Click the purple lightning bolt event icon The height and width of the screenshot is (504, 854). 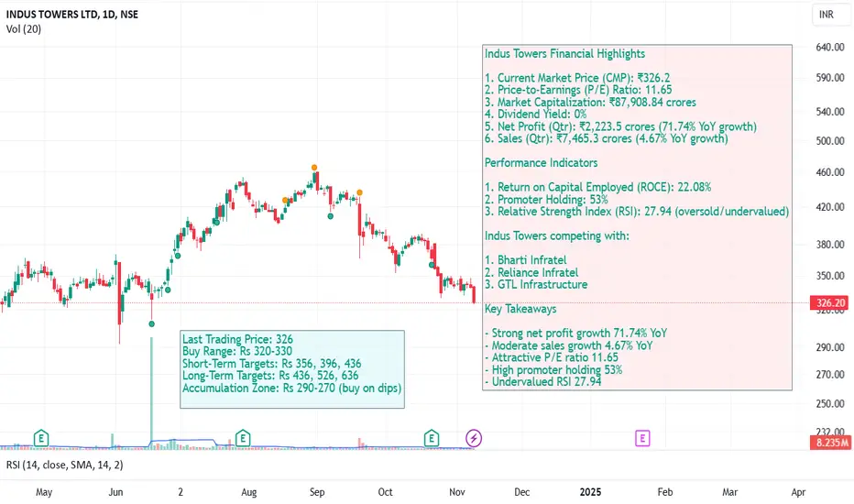click(474, 438)
